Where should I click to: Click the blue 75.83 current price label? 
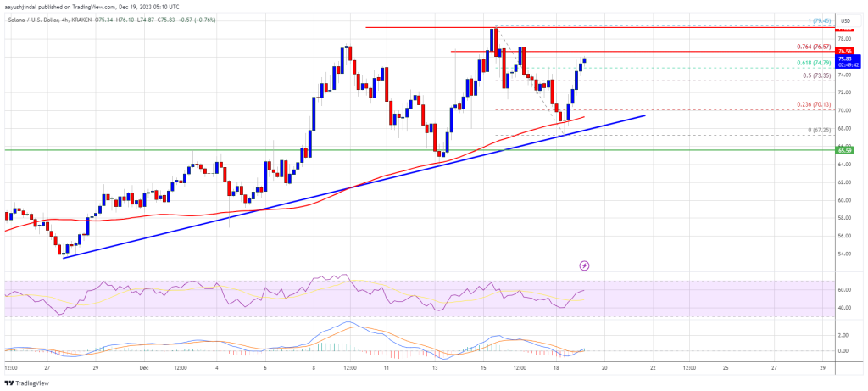(x=845, y=58)
